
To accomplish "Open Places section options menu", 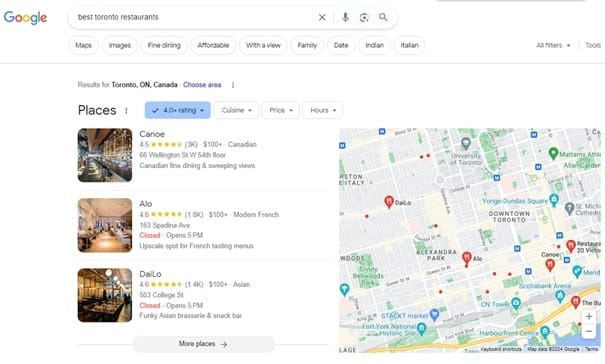I will pos(126,110).
